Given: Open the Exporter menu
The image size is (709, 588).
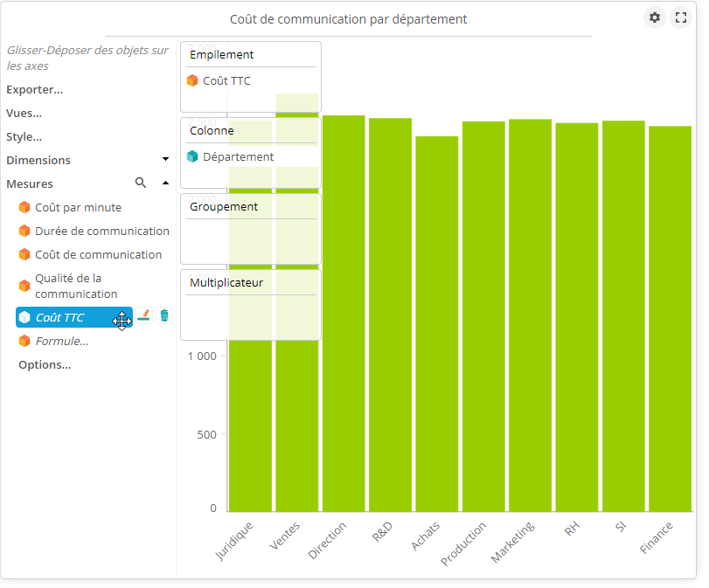Looking at the screenshot, I should (x=34, y=89).
